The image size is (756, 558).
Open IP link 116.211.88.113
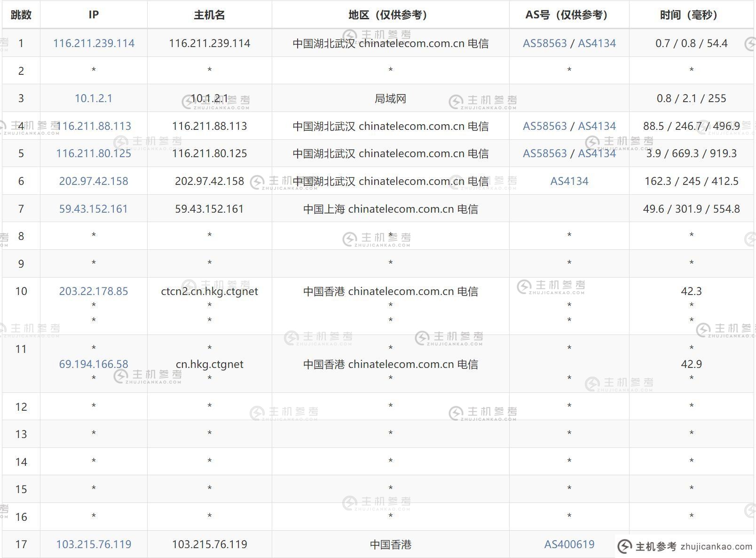94,126
